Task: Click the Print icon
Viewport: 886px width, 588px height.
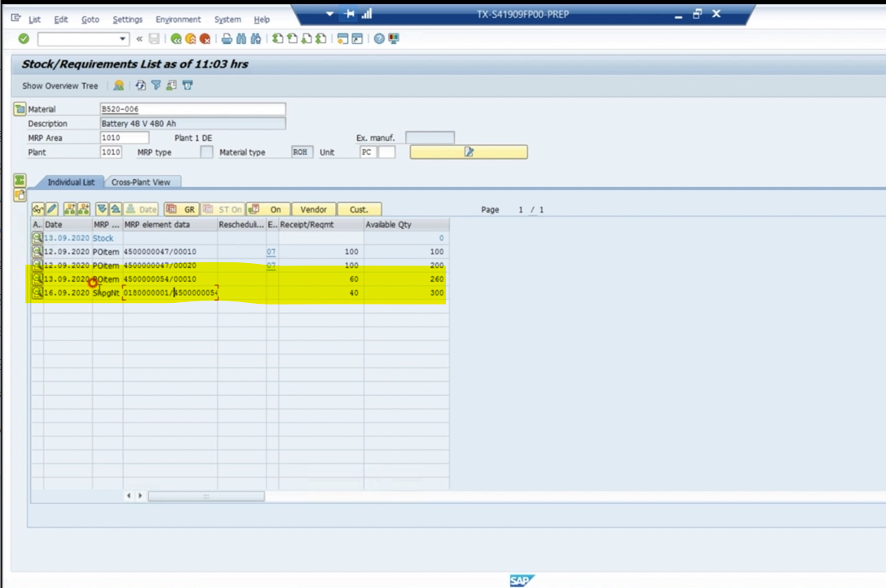Action: (x=227, y=39)
